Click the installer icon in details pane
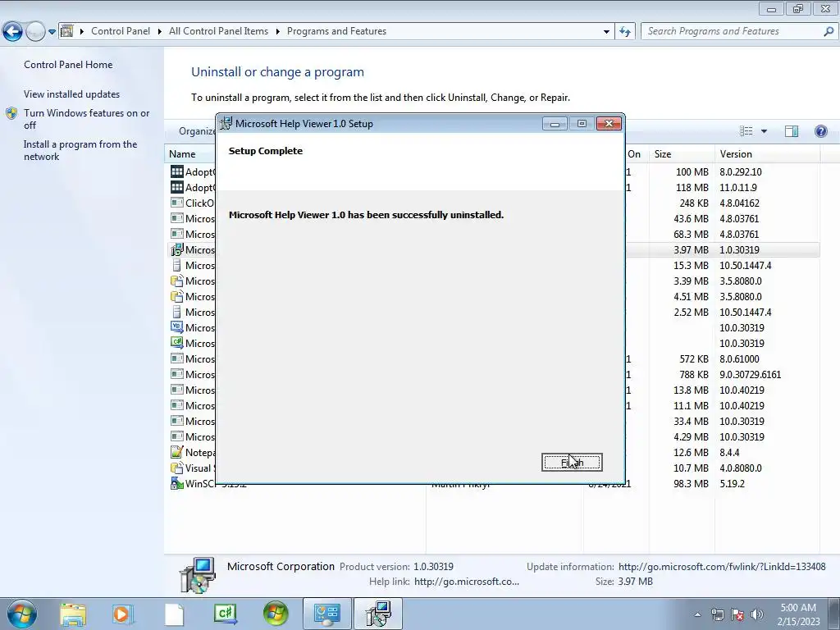 click(x=197, y=575)
